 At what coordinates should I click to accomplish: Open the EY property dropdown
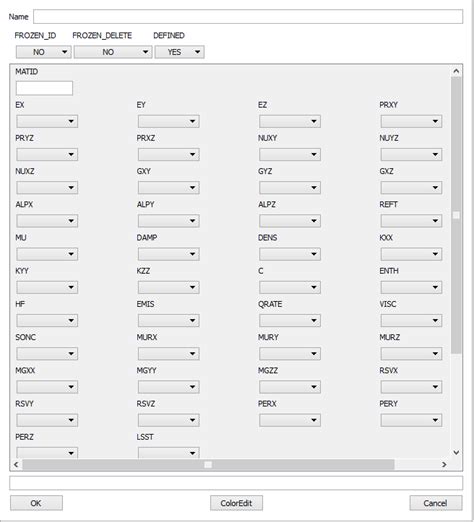pyautogui.click(x=169, y=121)
